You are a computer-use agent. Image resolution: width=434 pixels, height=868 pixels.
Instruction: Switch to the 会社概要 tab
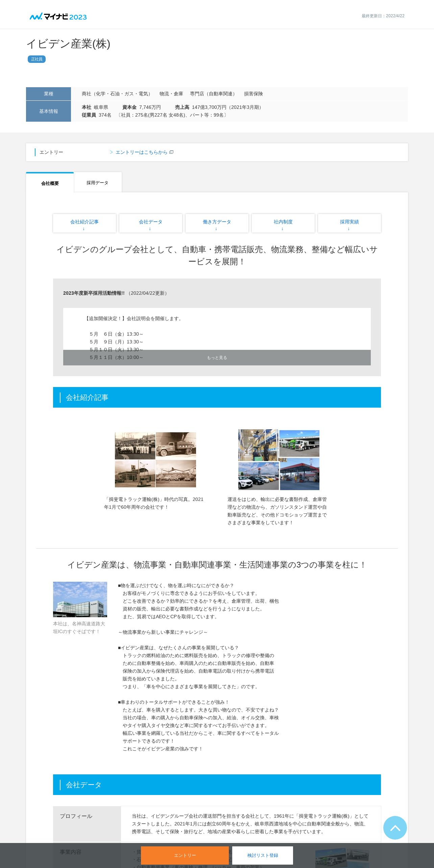[x=50, y=183]
